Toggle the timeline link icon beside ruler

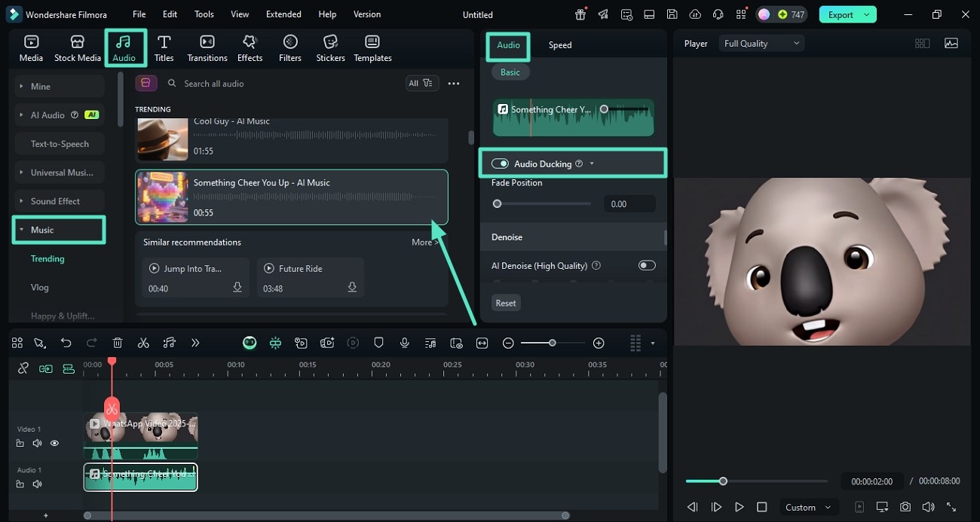(23, 368)
